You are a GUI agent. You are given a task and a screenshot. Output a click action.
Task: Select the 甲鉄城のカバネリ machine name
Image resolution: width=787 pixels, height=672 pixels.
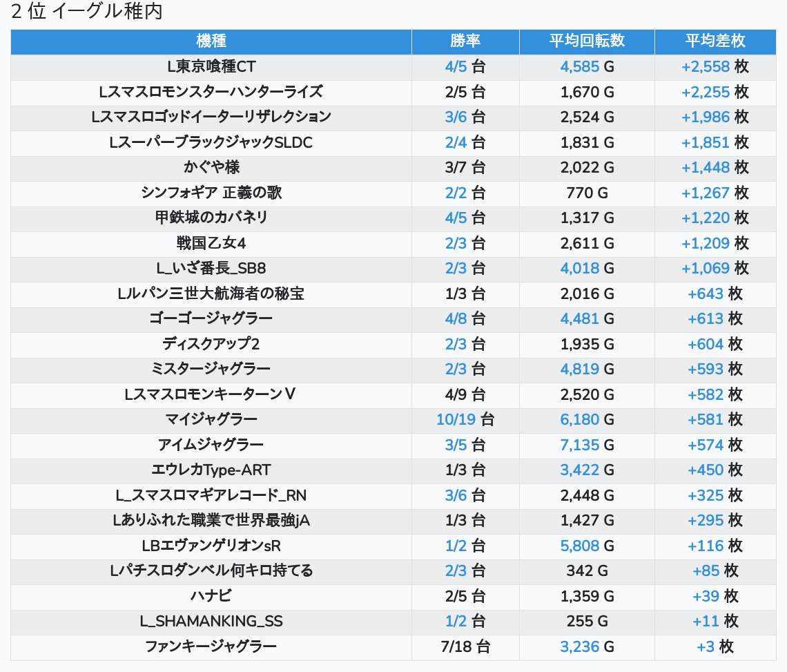[211, 218]
